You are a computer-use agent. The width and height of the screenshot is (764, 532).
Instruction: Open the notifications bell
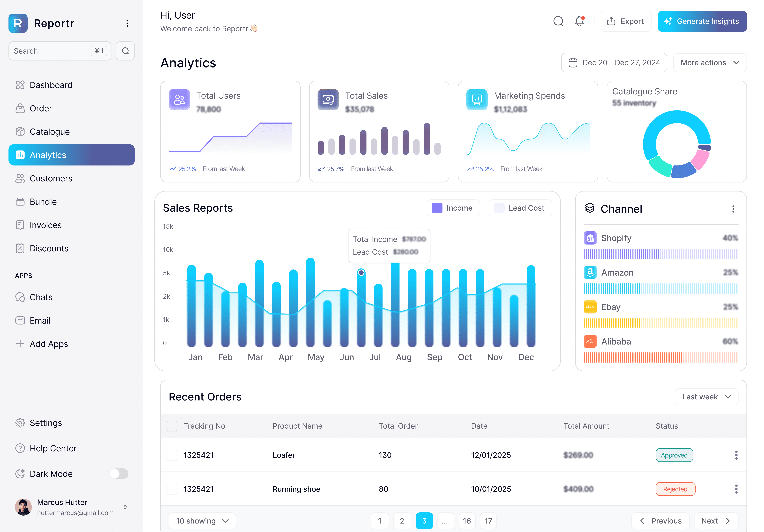(579, 21)
